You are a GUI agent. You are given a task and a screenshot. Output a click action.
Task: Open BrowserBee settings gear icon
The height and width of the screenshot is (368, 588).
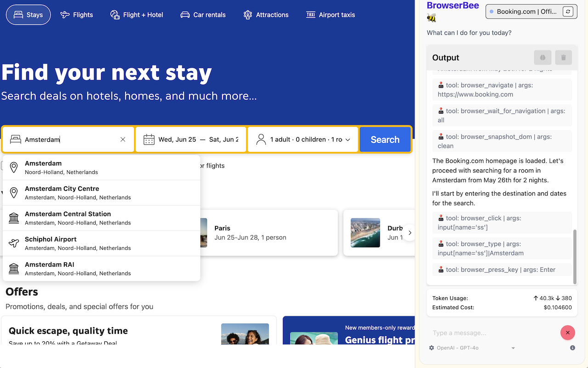pos(431,348)
